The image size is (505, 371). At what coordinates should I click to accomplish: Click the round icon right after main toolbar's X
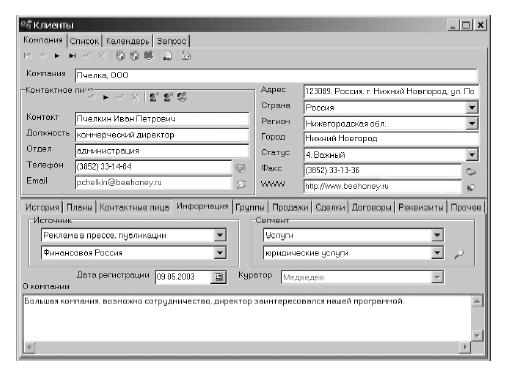pyautogui.click(x=120, y=56)
